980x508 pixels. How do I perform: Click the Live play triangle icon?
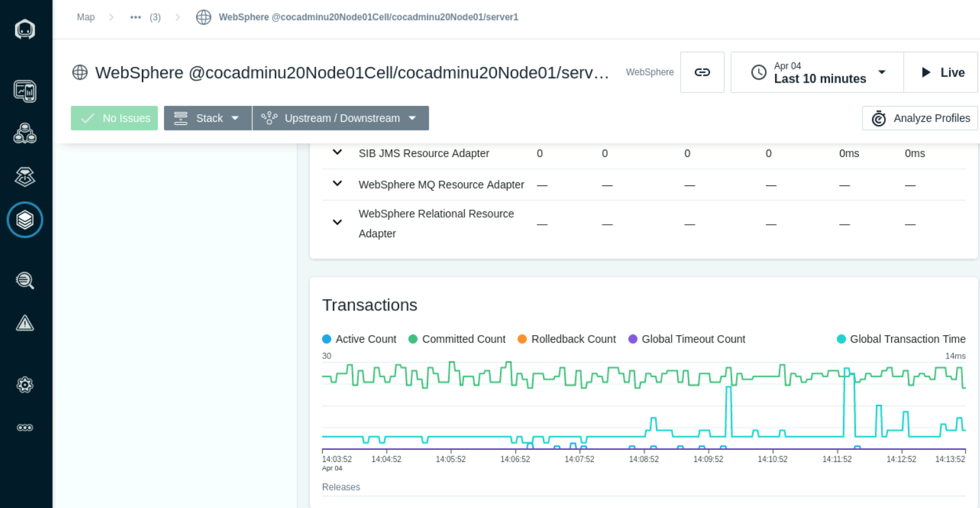(x=926, y=72)
